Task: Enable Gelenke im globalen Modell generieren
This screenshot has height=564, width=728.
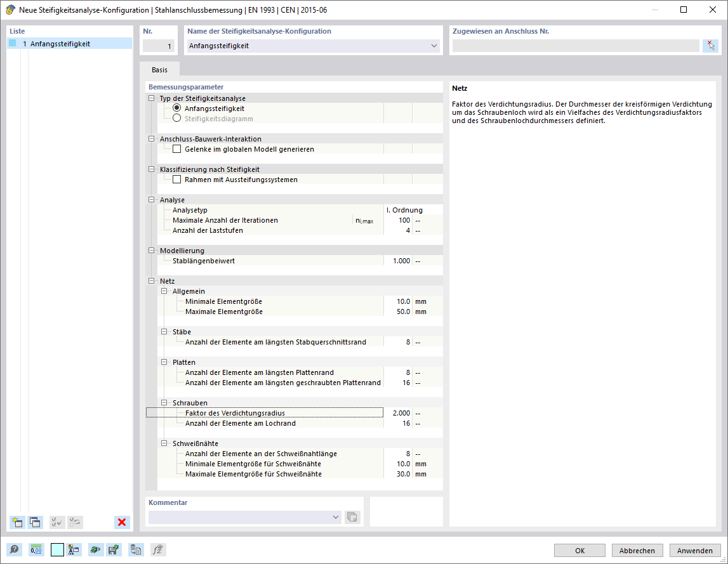Action: coord(177,149)
